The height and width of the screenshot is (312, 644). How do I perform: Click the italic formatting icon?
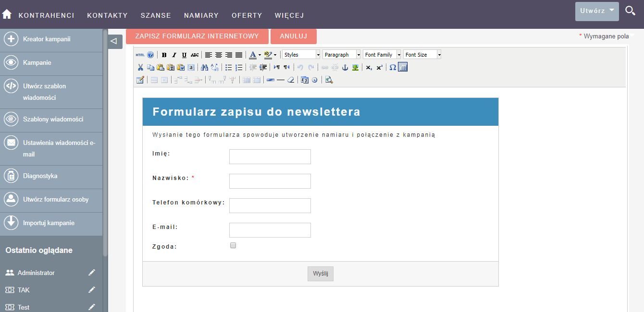pyautogui.click(x=174, y=55)
